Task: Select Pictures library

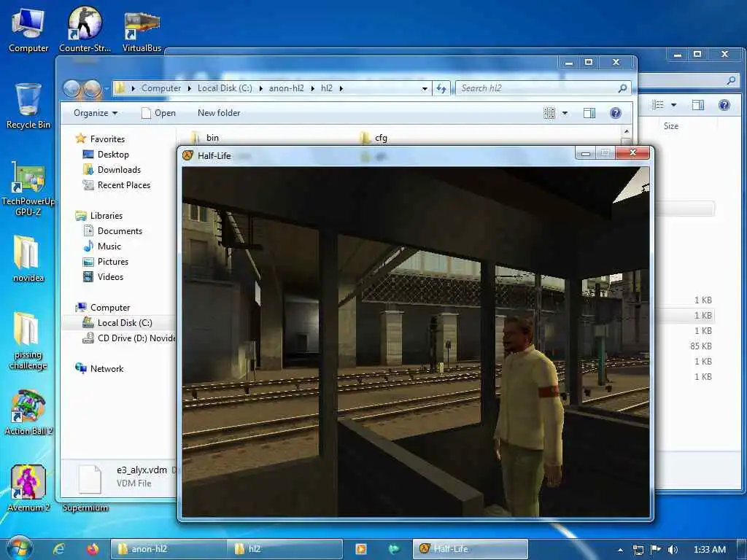Action: click(106, 262)
